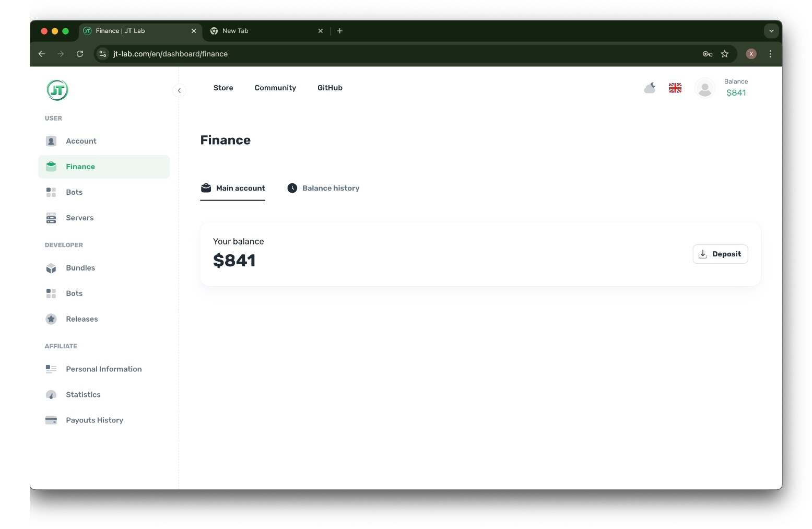This screenshot has height=529, width=812.
Task: Click the site info icon in address bar
Action: click(x=103, y=54)
